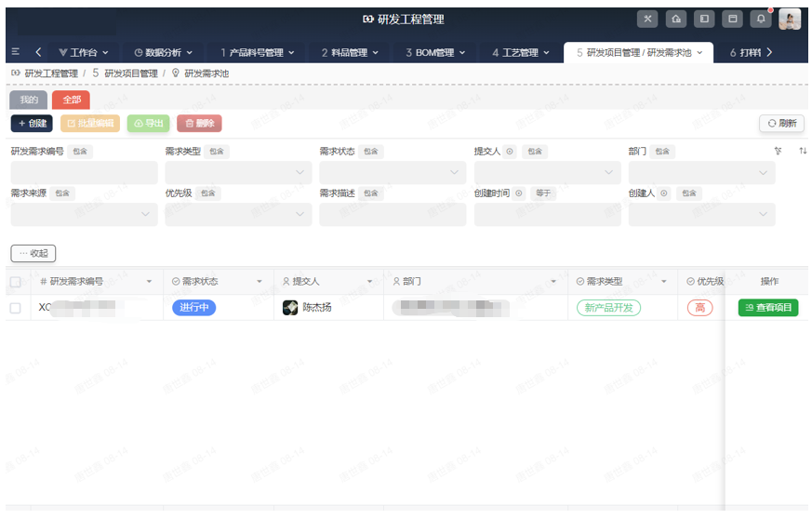Viewport: 812px width, 519px height.
Task: Open the home icon in header
Action: pos(676,19)
